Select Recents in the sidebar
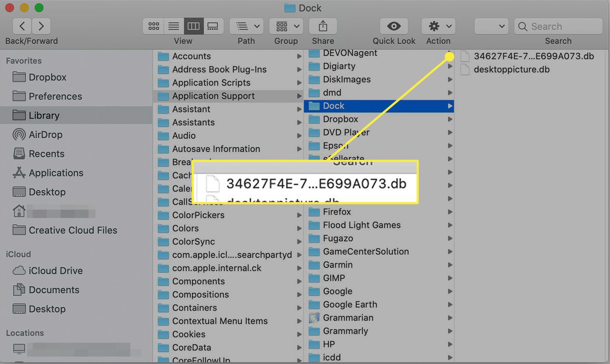The width and height of the screenshot is (610, 364). [46, 154]
